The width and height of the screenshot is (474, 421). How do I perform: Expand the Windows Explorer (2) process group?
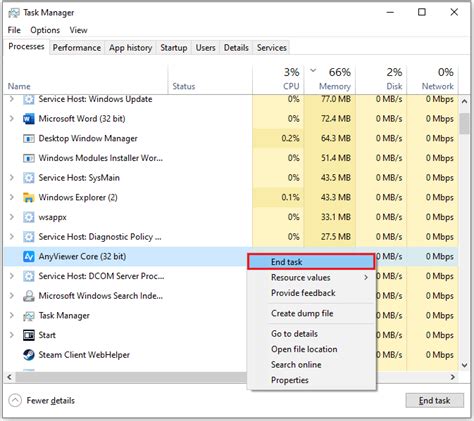(12, 197)
